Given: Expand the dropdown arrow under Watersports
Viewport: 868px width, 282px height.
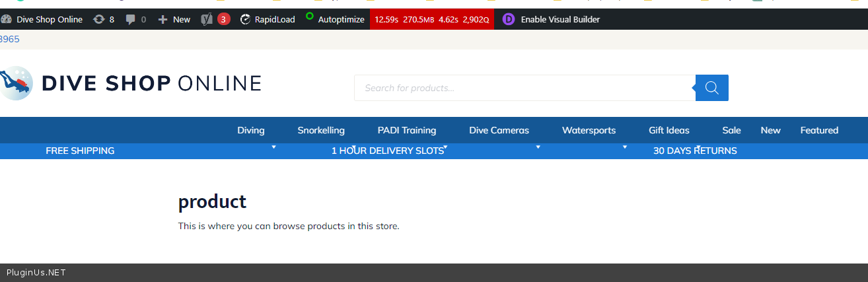Looking at the screenshot, I should point(625,147).
